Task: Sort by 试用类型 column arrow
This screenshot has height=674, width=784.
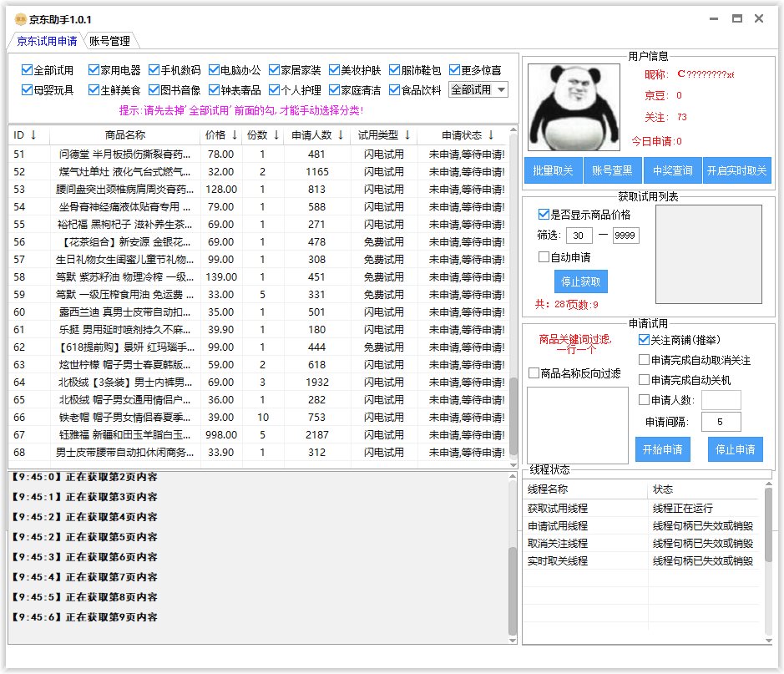Action: pyautogui.click(x=407, y=135)
